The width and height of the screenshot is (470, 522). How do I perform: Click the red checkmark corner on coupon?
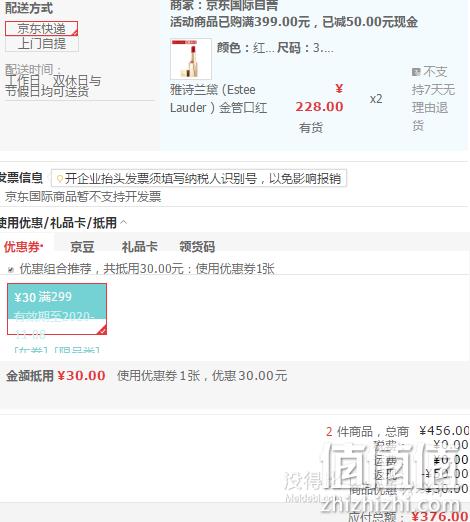(x=102, y=330)
